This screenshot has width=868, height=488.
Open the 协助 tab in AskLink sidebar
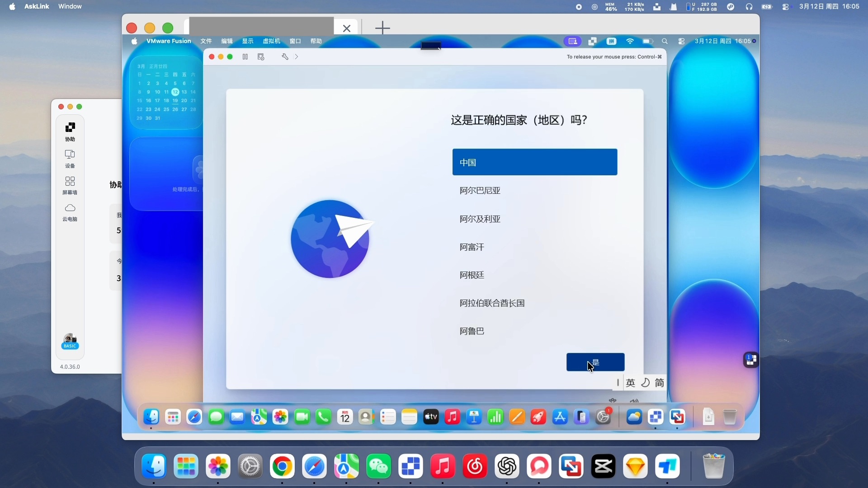[70, 132]
